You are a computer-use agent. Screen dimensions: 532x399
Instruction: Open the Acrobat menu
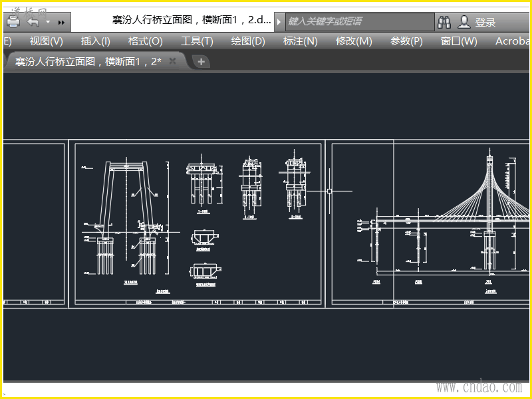tap(512, 41)
